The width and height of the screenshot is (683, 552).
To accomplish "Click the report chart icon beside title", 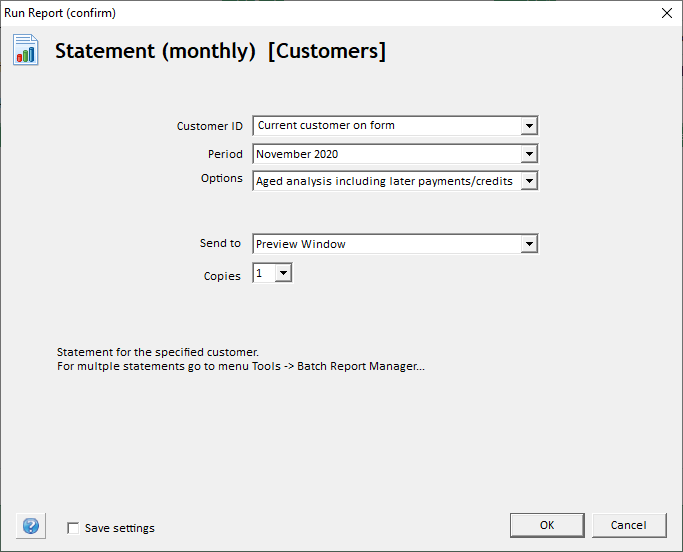I will pyautogui.click(x=26, y=50).
